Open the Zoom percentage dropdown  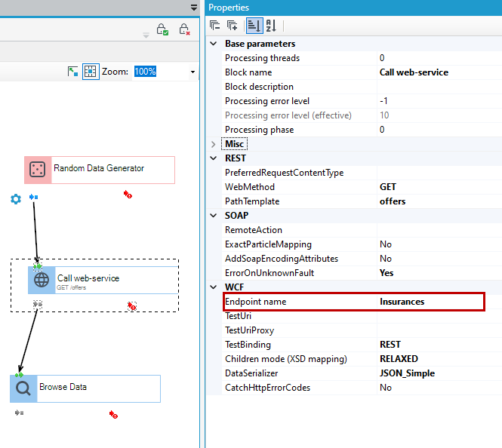click(192, 72)
